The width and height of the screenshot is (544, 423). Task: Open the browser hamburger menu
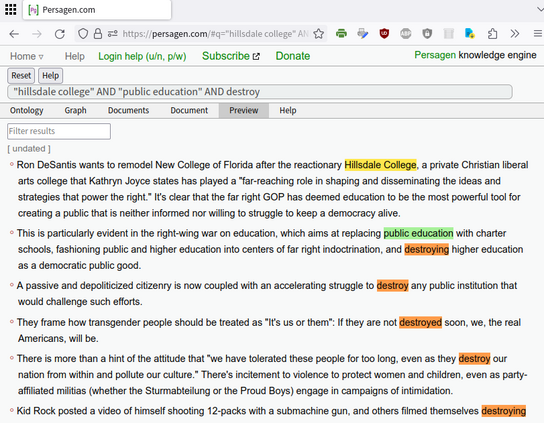(538, 33)
